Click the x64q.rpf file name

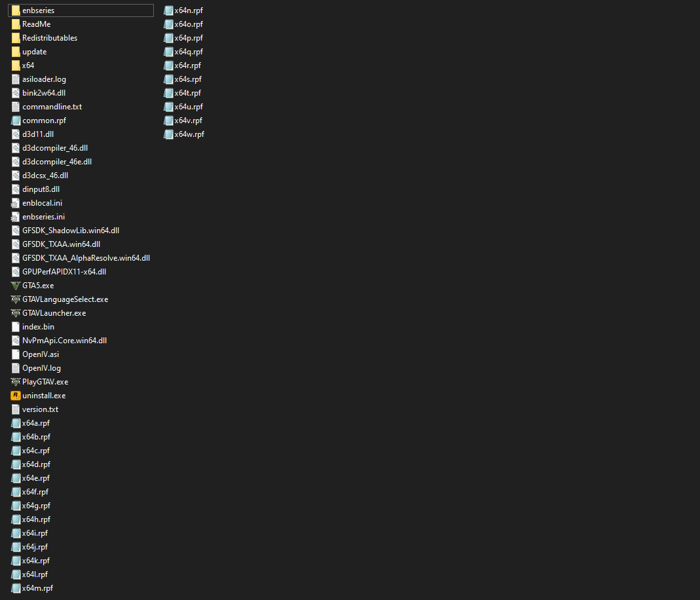click(x=189, y=52)
